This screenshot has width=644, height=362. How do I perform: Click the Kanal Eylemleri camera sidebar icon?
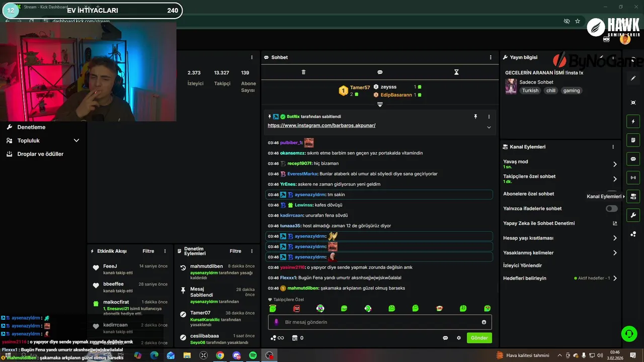pos(633,197)
